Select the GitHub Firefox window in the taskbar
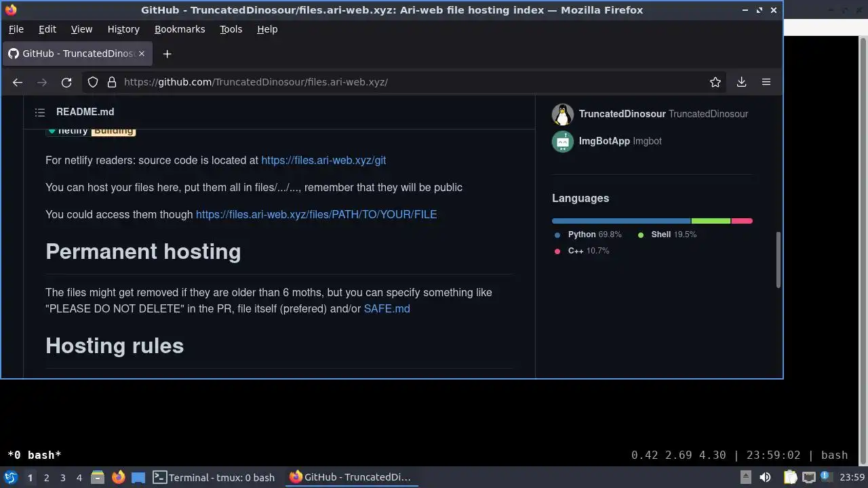The image size is (868, 488). [x=351, y=477]
